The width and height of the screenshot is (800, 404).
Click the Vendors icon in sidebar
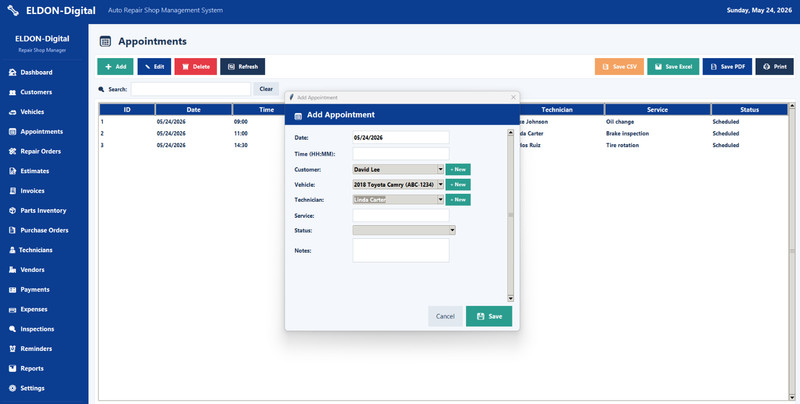[13, 270]
